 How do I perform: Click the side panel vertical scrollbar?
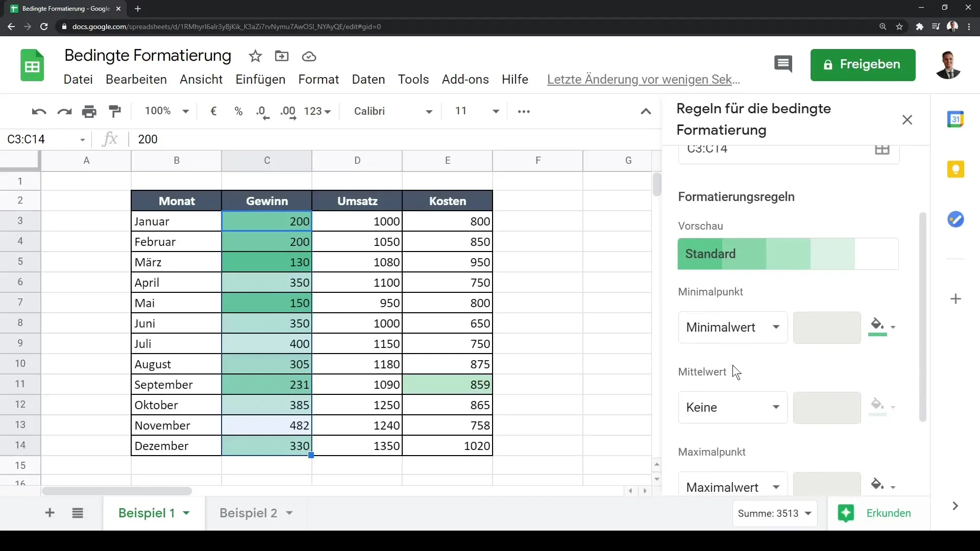(x=922, y=317)
